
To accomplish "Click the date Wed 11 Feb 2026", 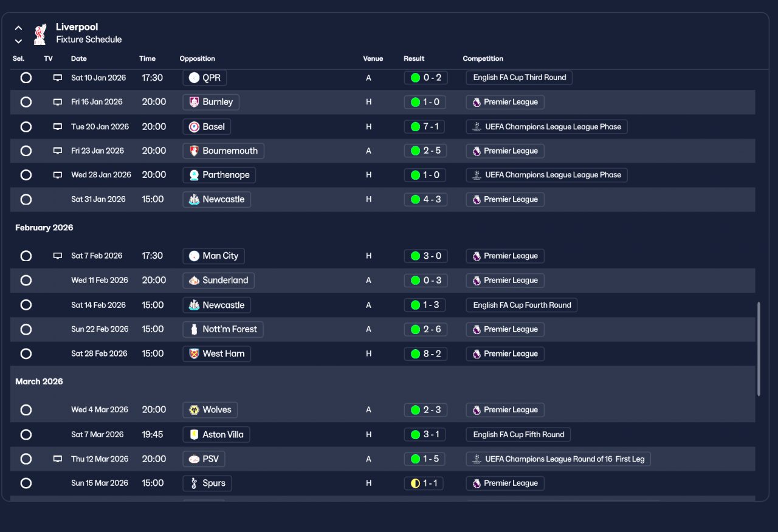I will click(x=100, y=281).
